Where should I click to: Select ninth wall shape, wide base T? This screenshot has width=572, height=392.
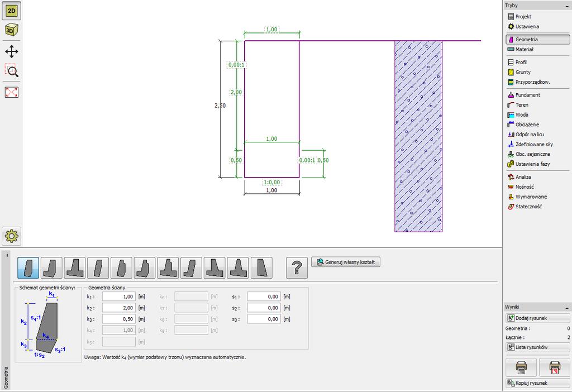(215, 268)
